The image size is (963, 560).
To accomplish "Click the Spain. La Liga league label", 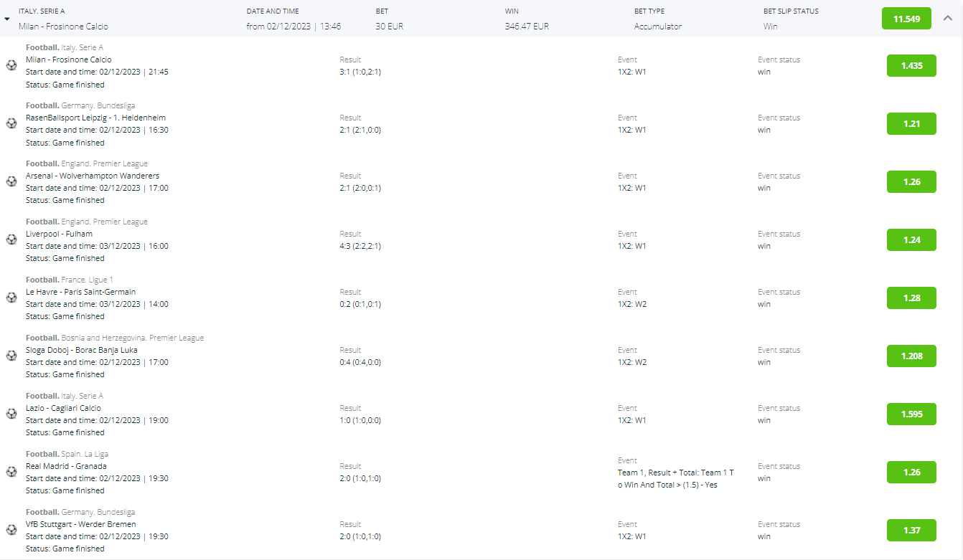I will point(85,454).
